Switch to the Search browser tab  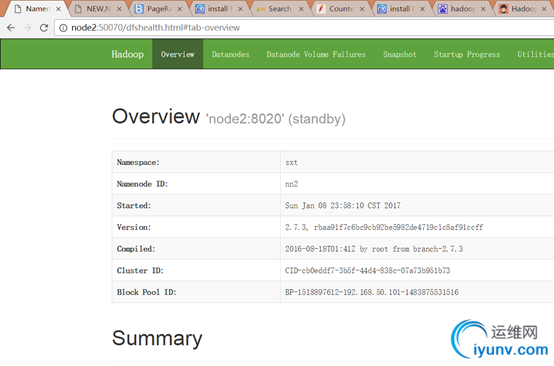click(x=279, y=9)
